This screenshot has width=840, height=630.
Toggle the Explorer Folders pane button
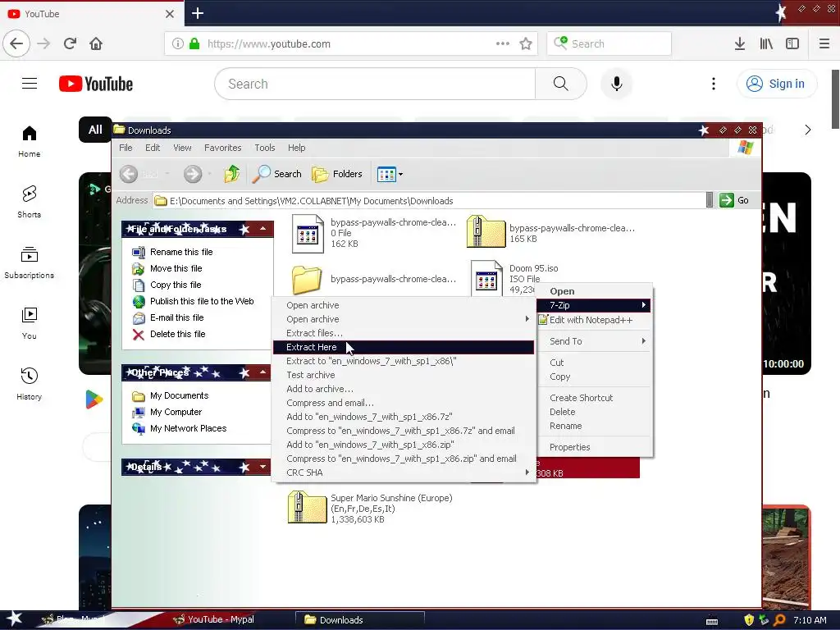pyautogui.click(x=337, y=174)
